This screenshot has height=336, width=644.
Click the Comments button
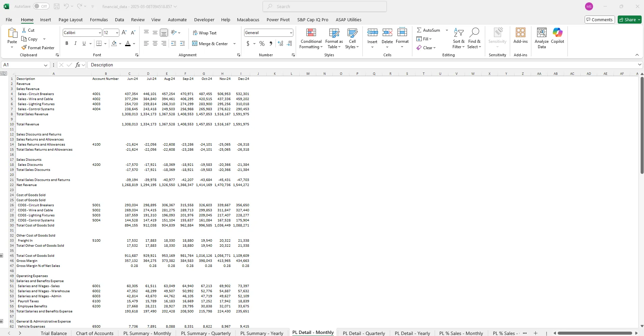[x=599, y=20]
